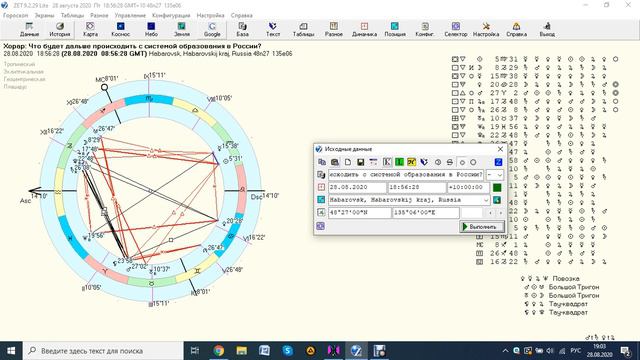Launch the Динамика tool
640x360 pixels.
point(364,30)
